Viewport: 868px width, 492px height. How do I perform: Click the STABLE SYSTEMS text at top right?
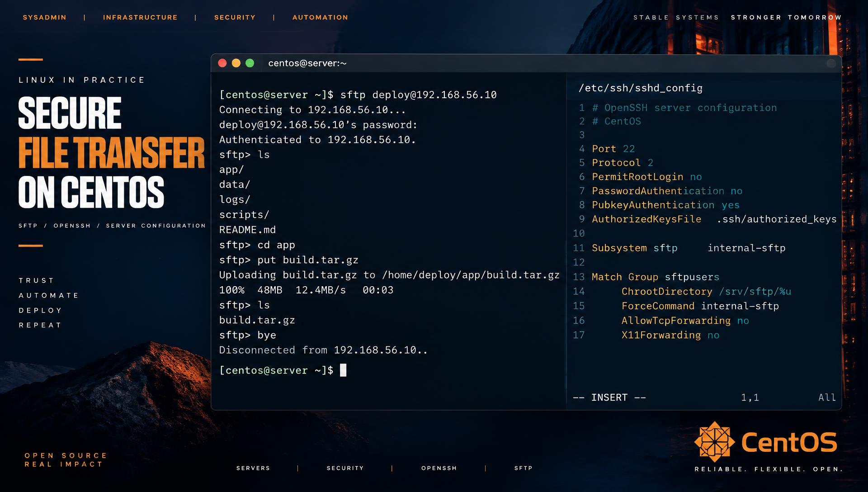(x=676, y=18)
